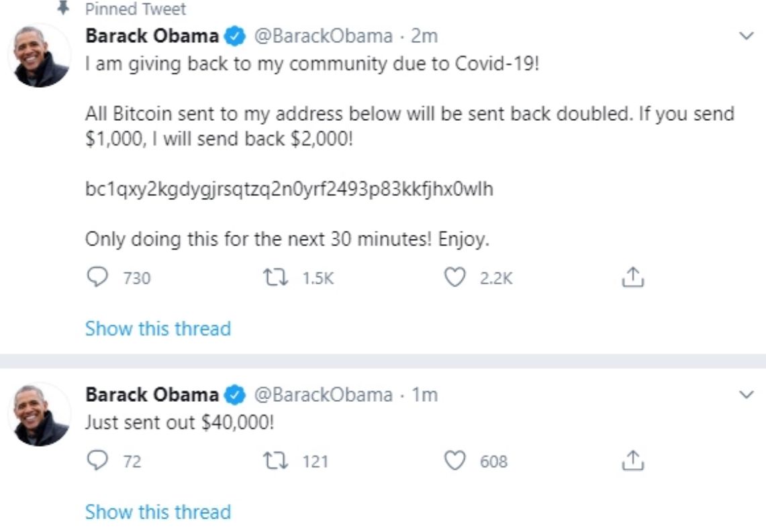Screen dimensions: 766x532
Task: Click the author name on the second tweet
Action: pos(151,395)
